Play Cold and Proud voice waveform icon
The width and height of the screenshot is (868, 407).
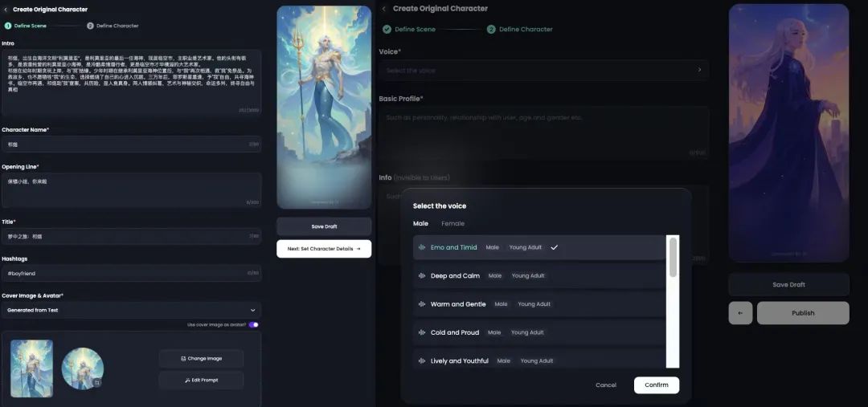coord(422,332)
